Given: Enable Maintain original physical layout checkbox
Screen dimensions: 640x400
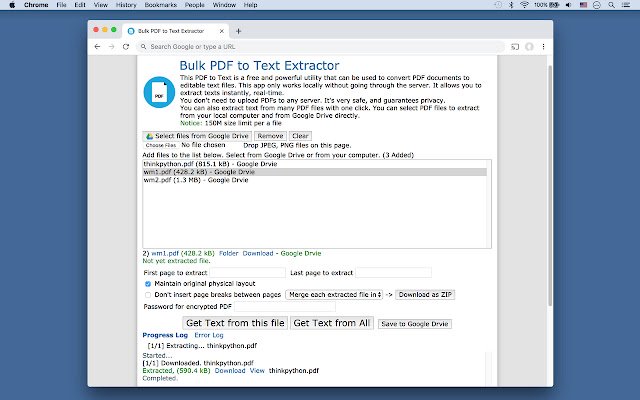Looking at the screenshot, I should [x=148, y=284].
